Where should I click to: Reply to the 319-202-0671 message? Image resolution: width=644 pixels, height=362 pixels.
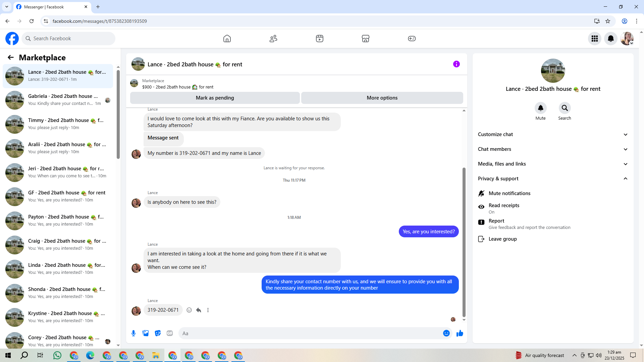199,310
